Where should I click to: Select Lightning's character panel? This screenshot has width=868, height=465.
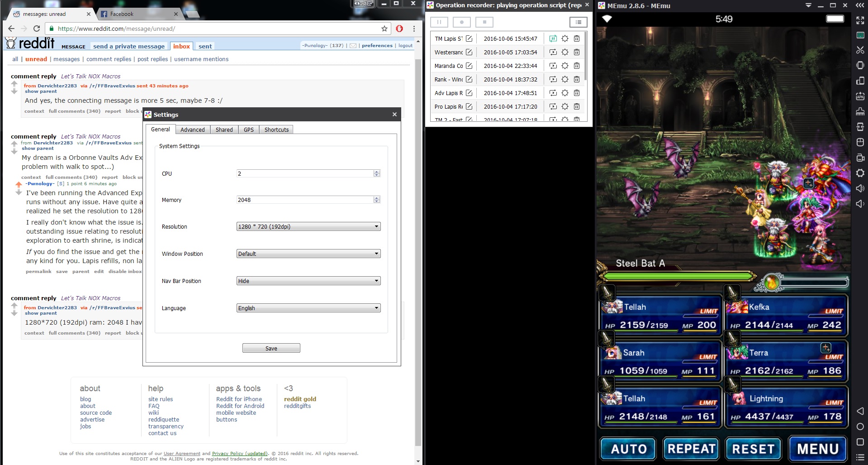click(x=786, y=407)
